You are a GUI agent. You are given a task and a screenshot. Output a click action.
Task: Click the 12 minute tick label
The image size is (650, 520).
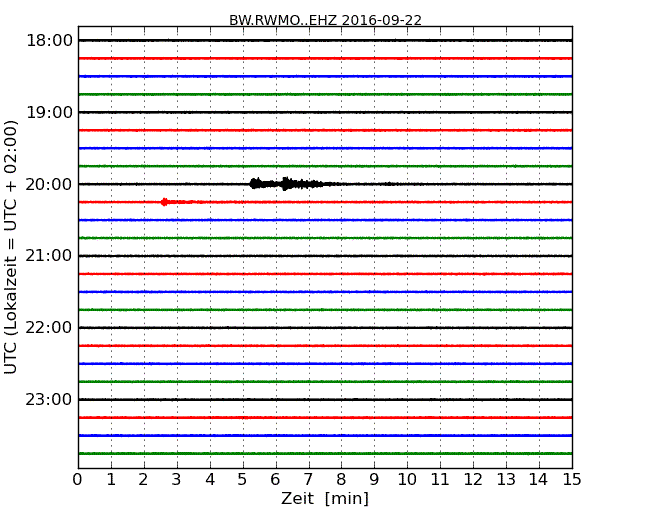[x=473, y=479]
